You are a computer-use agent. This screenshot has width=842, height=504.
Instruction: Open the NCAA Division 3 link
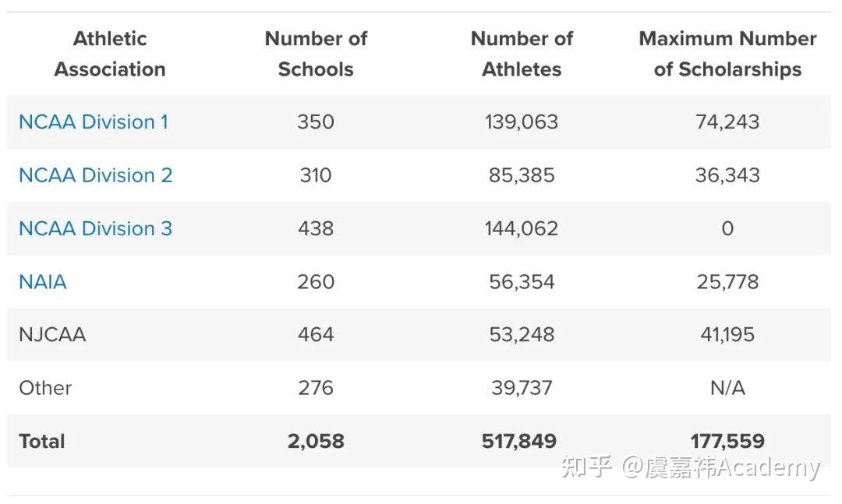point(95,228)
